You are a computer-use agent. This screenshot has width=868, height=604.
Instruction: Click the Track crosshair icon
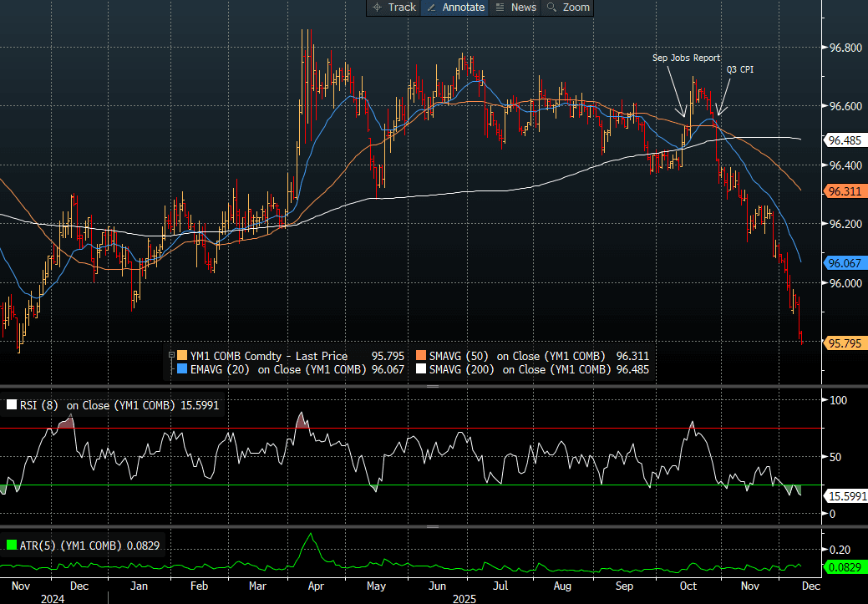pos(377,8)
